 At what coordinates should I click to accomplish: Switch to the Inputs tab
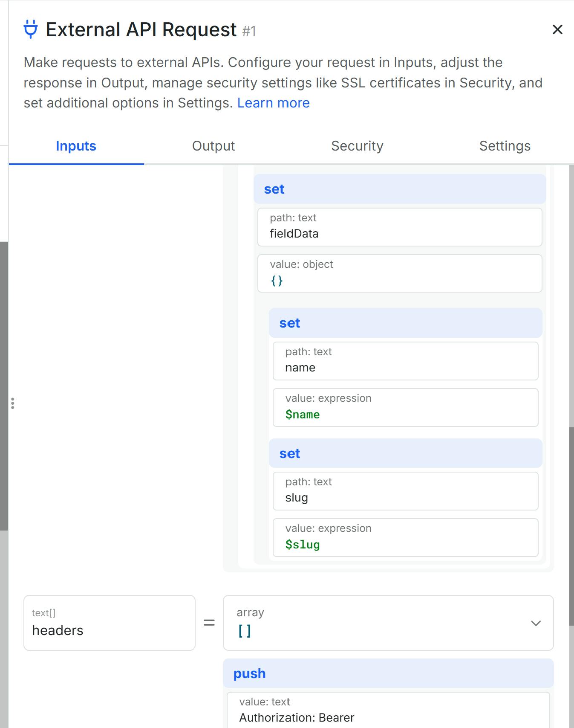pos(76,146)
